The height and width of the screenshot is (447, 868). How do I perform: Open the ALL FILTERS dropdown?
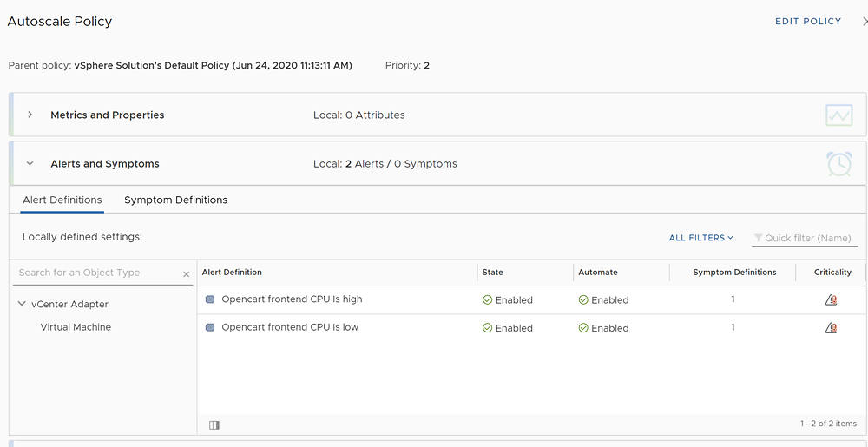pos(700,237)
